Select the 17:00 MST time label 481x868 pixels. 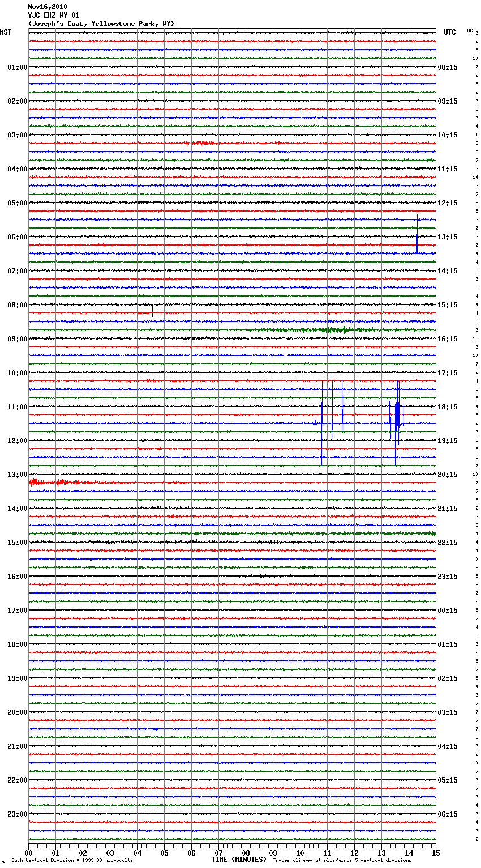point(17,611)
